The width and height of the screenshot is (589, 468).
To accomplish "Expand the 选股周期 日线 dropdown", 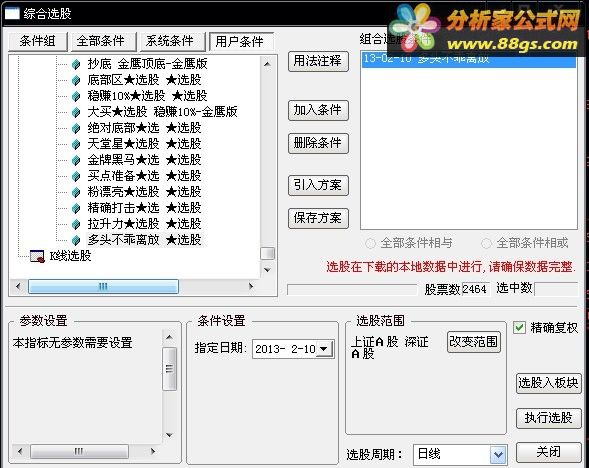I will (x=498, y=454).
